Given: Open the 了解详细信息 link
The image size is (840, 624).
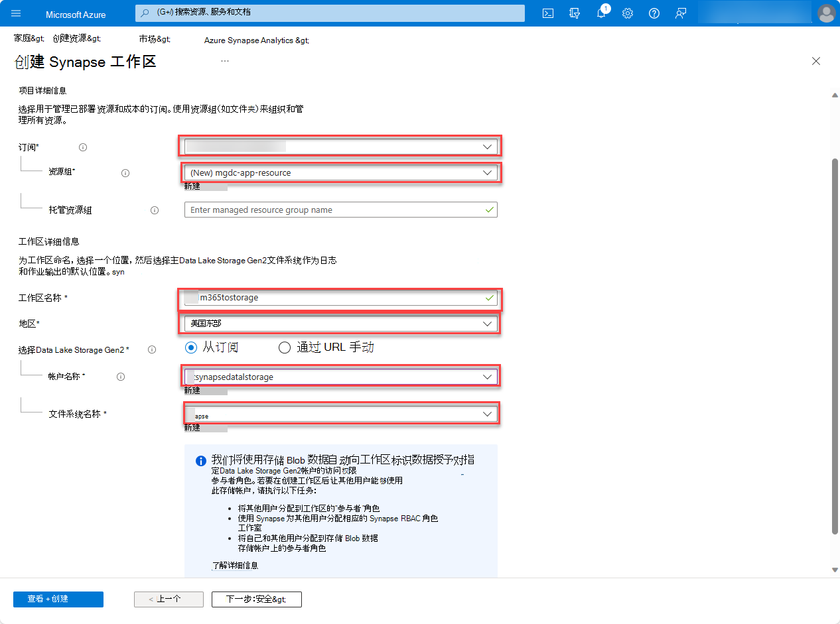Looking at the screenshot, I should 235,566.
